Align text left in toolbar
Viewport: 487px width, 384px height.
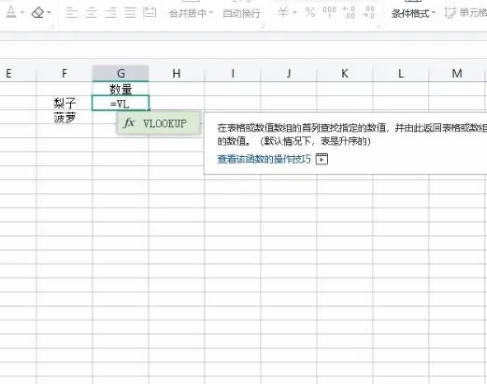[x=72, y=13]
